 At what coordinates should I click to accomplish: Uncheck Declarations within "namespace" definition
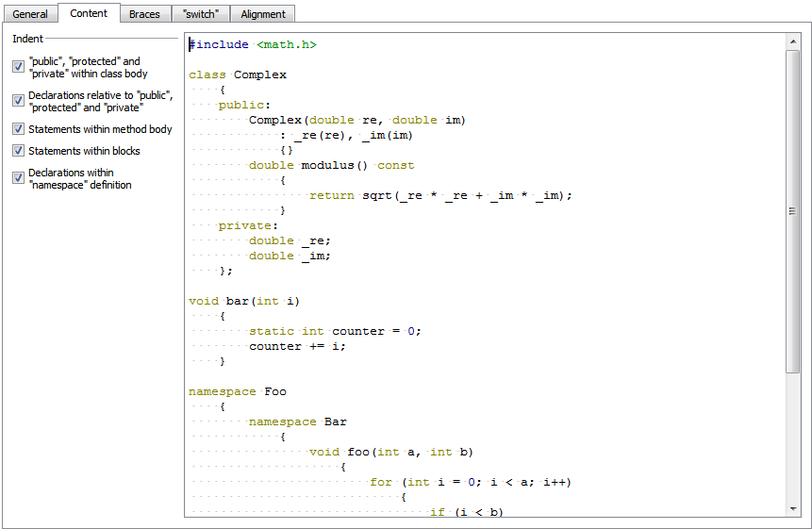(x=18, y=178)
